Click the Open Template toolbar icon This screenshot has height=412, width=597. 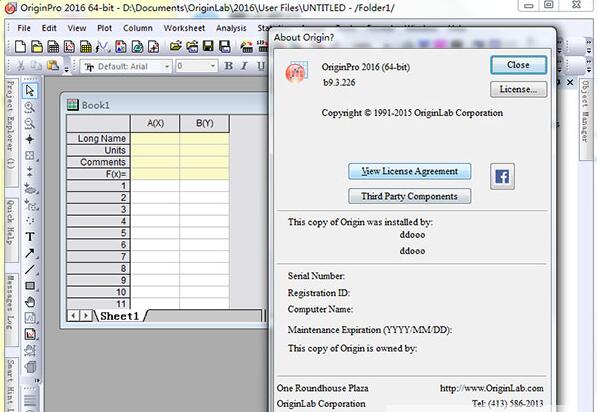[x=192, y=46]
